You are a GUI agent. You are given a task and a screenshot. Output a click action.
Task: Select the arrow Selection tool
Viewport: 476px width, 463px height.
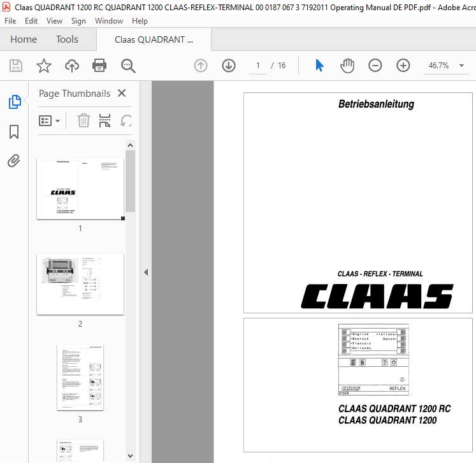319,66
